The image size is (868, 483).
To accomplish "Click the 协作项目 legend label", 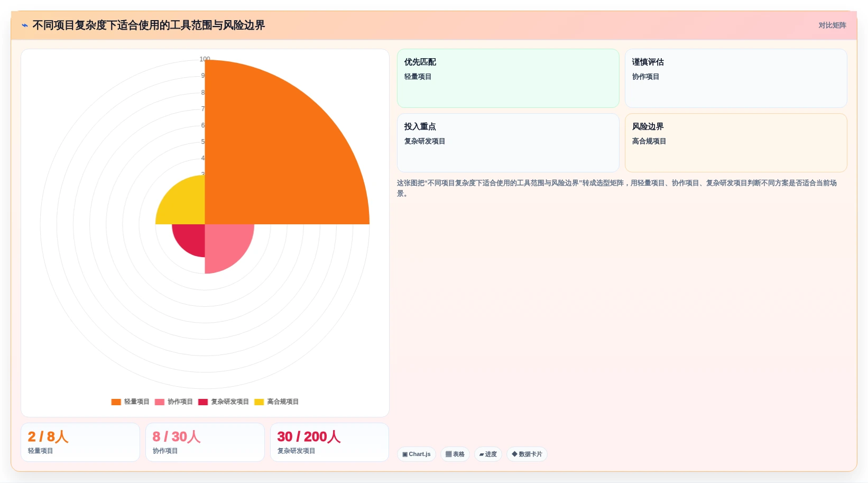I will 180,402.
